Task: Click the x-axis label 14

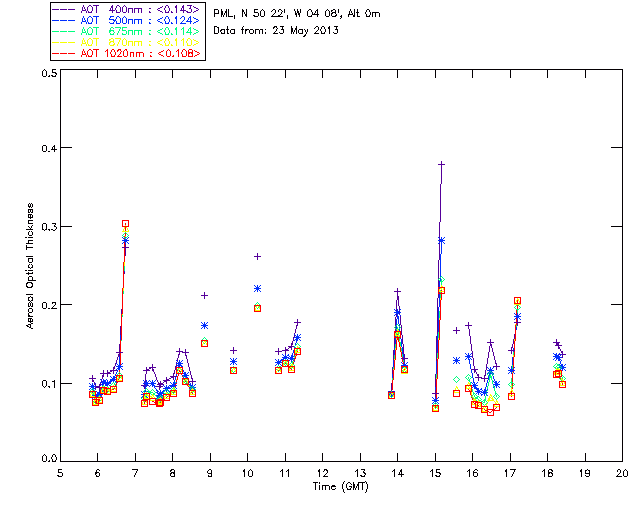Action: [398, 473]
